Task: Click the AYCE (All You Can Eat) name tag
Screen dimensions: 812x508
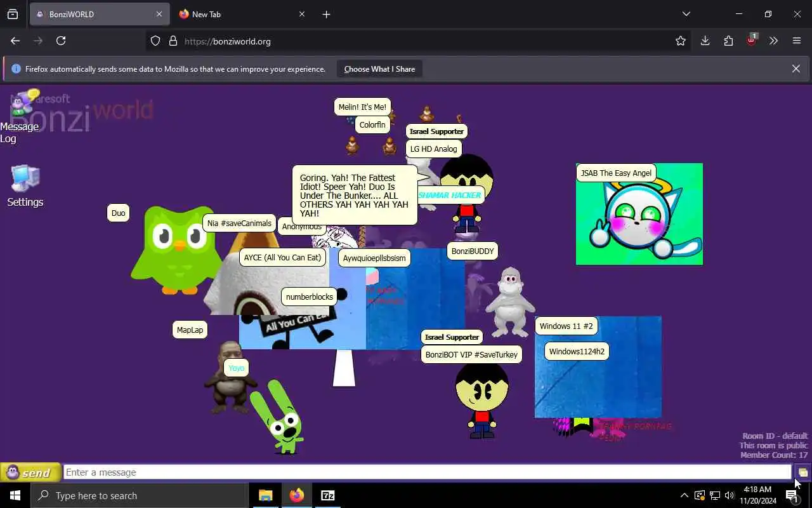Action: click(282, 257)
